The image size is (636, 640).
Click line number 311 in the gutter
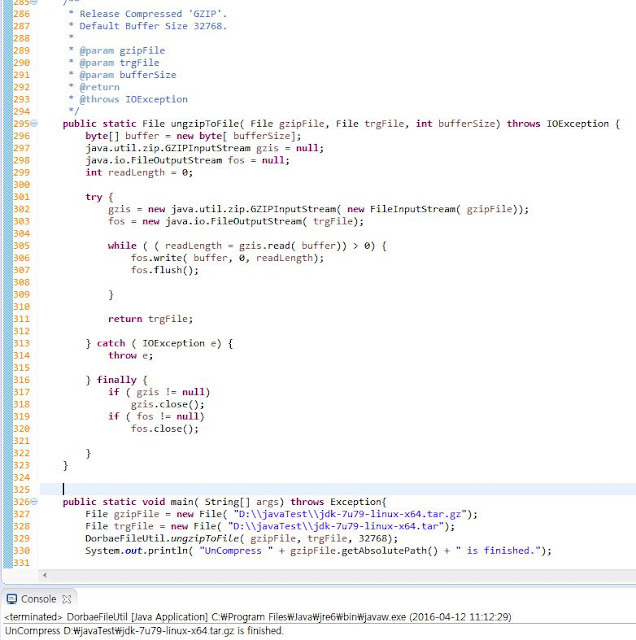(21, 319)
